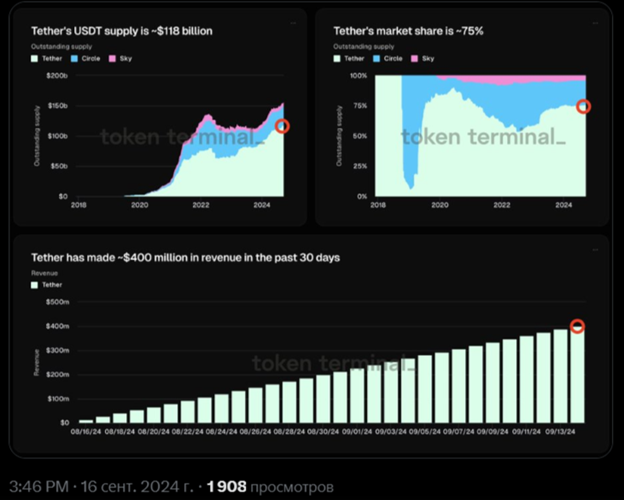Select the first revenue bar for 08/16/24
The width and height of the screenshot is (624, 500).
86,421
